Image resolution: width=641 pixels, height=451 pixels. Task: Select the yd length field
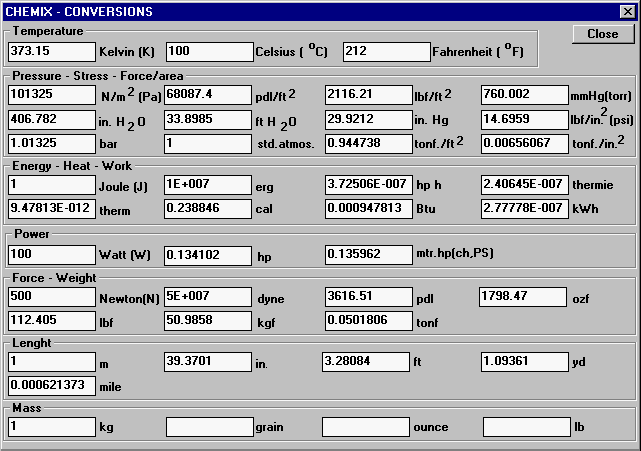524,360
